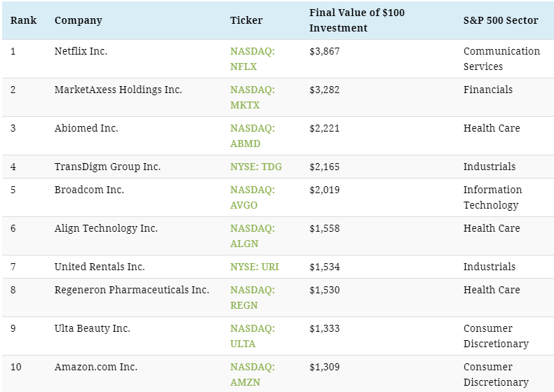Click the Company column header

78,20
